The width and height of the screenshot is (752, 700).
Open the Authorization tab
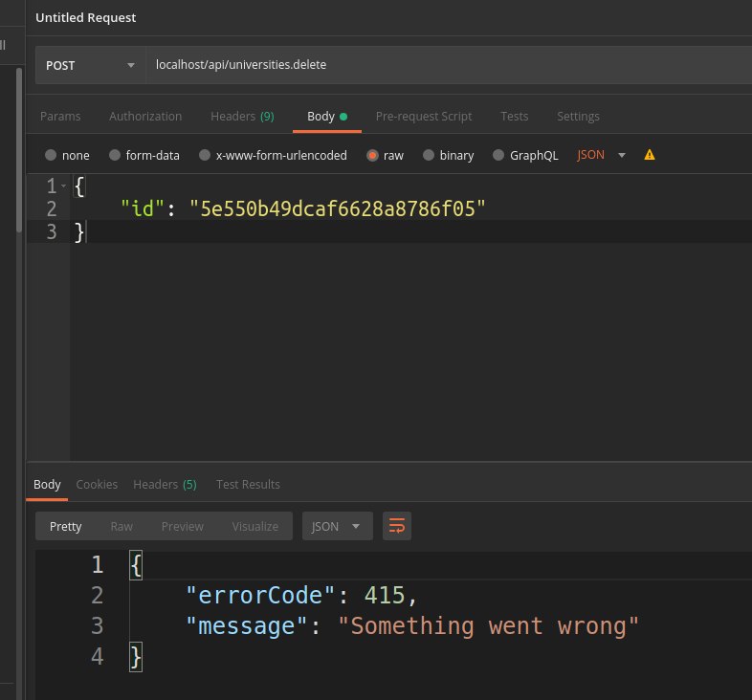click(145, 117)
